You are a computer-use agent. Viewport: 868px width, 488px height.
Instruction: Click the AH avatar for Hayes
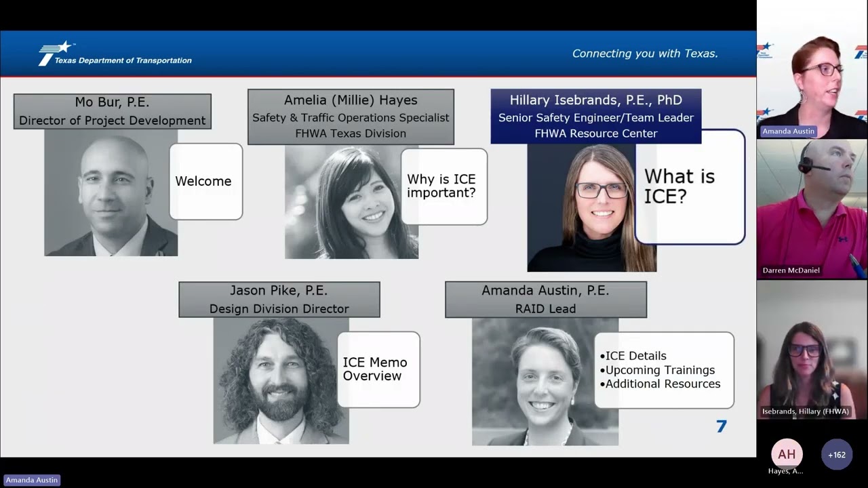pos(787,454)
